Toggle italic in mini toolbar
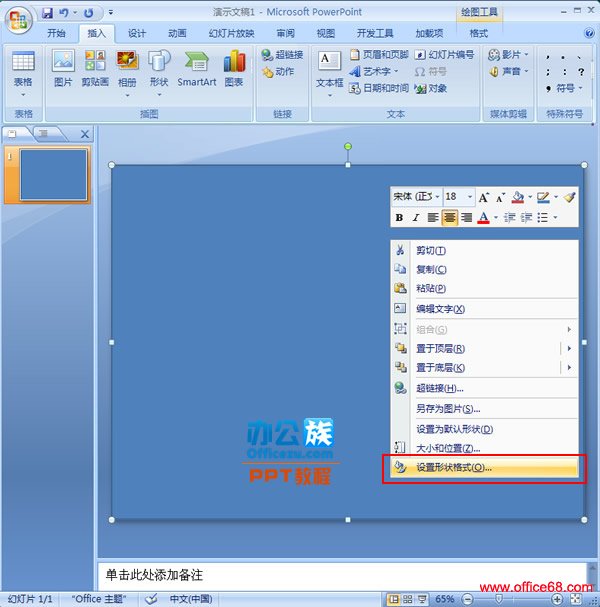This screenshot has height=607, width=600. [x=416, y=218]
